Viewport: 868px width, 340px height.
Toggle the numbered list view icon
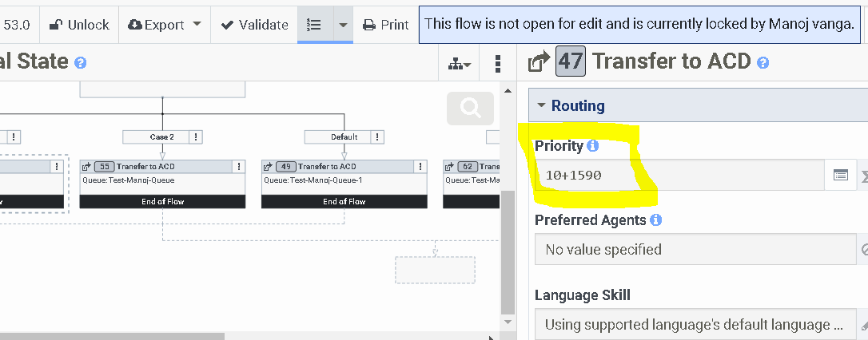point(314,25)
